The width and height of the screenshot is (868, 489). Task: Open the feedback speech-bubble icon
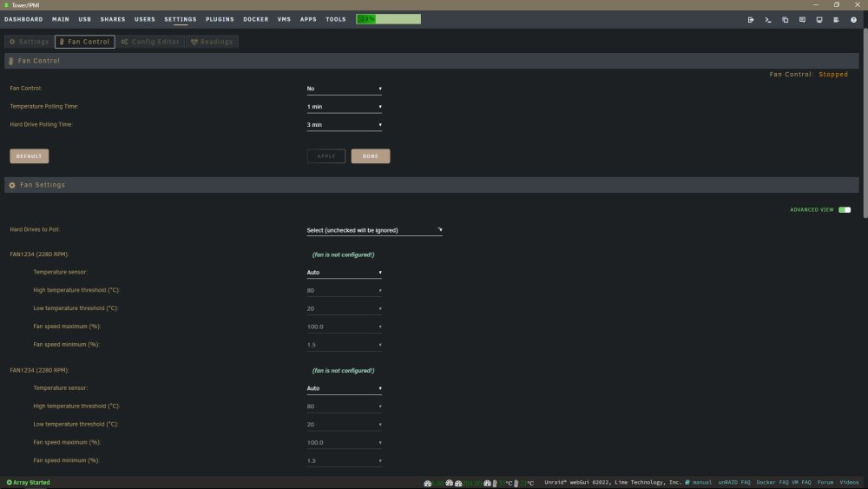802,19
